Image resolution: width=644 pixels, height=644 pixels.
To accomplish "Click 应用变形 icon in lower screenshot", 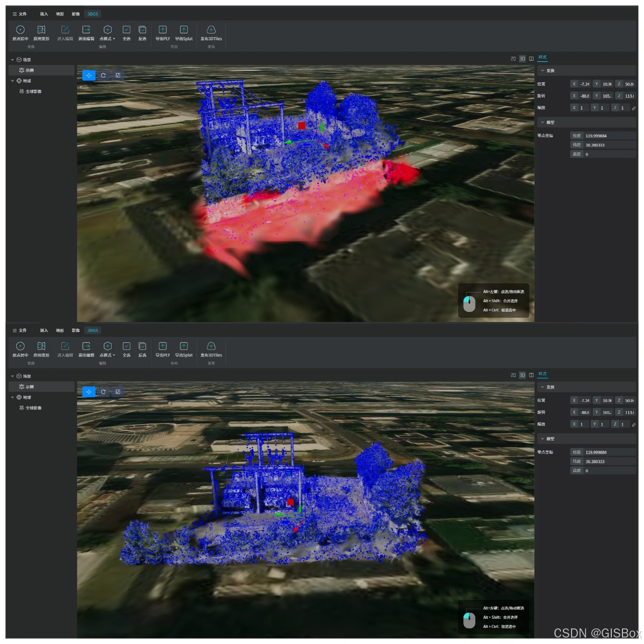I will coord(41,346).
